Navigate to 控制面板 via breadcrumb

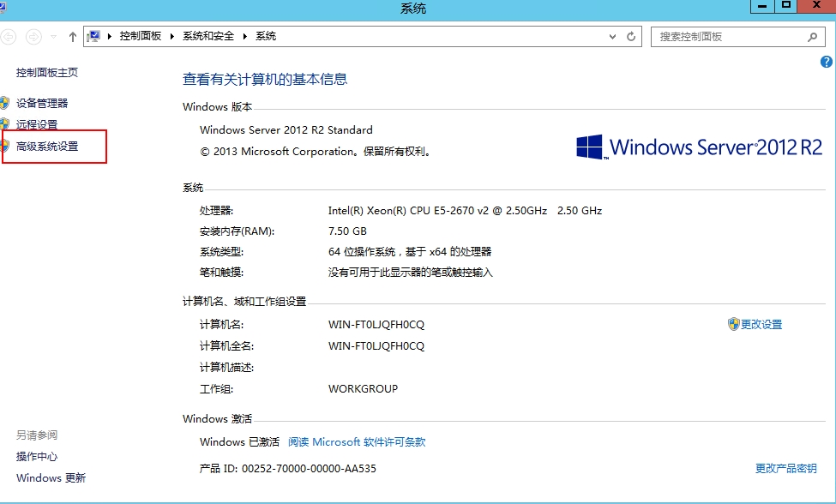tap(141, 36)
